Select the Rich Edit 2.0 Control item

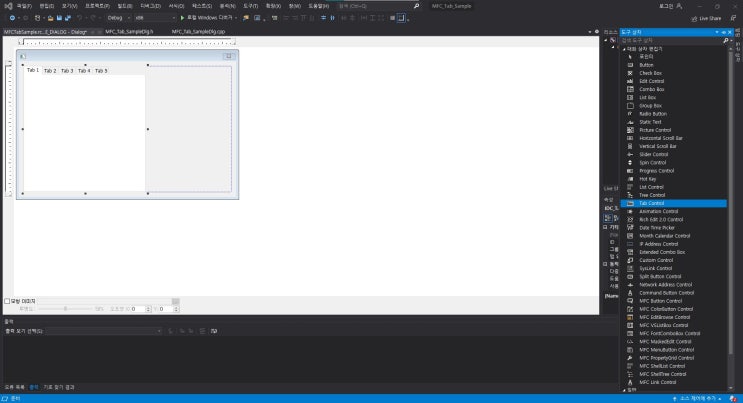[x=674, y=220]
